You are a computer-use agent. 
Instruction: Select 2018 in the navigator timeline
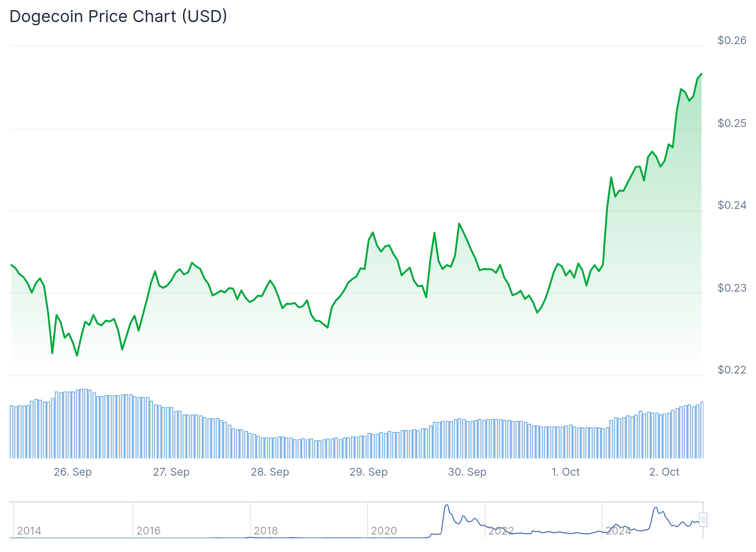click(x=266, y=531)
